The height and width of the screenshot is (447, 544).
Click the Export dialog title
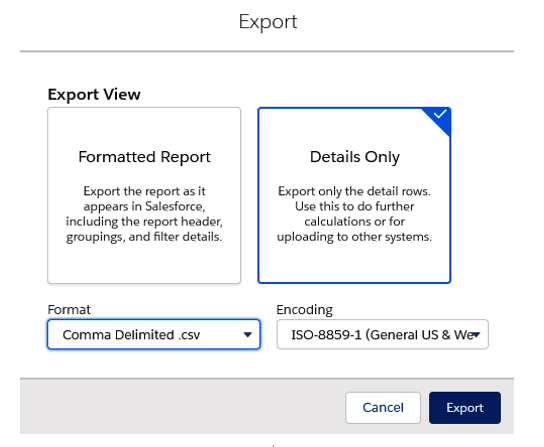point(268,23)
